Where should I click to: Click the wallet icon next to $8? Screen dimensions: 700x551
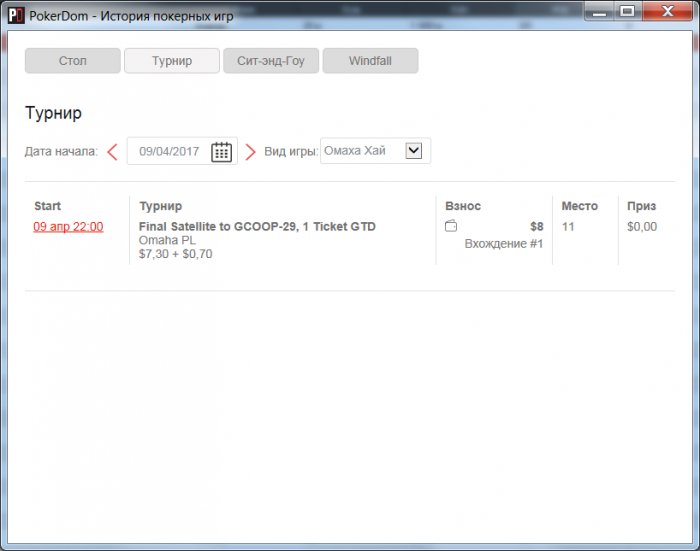coord(451,226)
